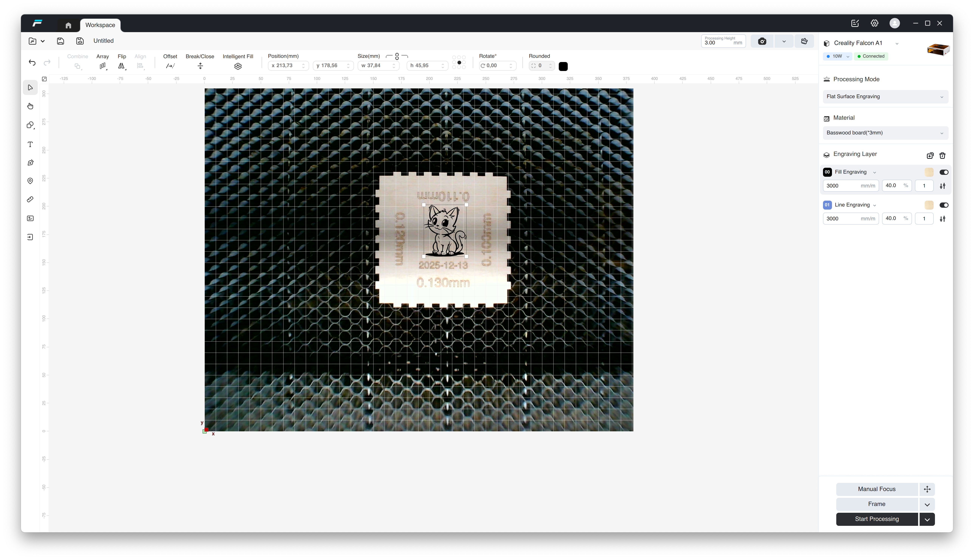Click the black fill color swatch
This screenshot has width=974, height=560.
click(x=563, y=66)
